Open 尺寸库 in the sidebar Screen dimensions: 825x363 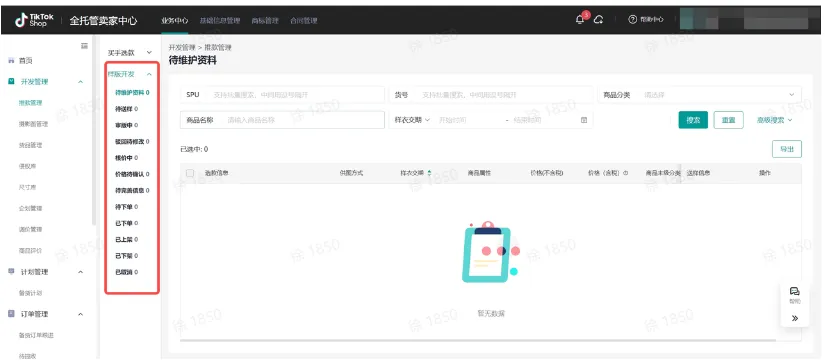pyautogui.click(x=27, y=187)
